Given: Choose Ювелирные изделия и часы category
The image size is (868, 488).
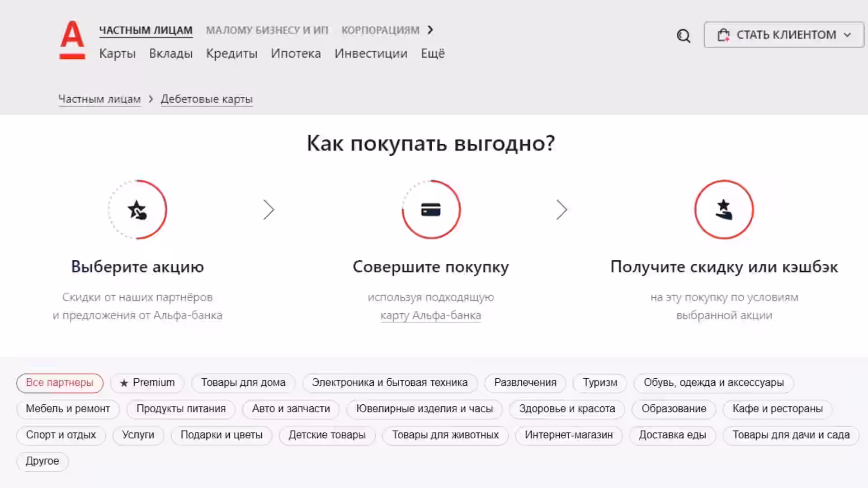Looking at the screenshot, I should coord(424,409).
